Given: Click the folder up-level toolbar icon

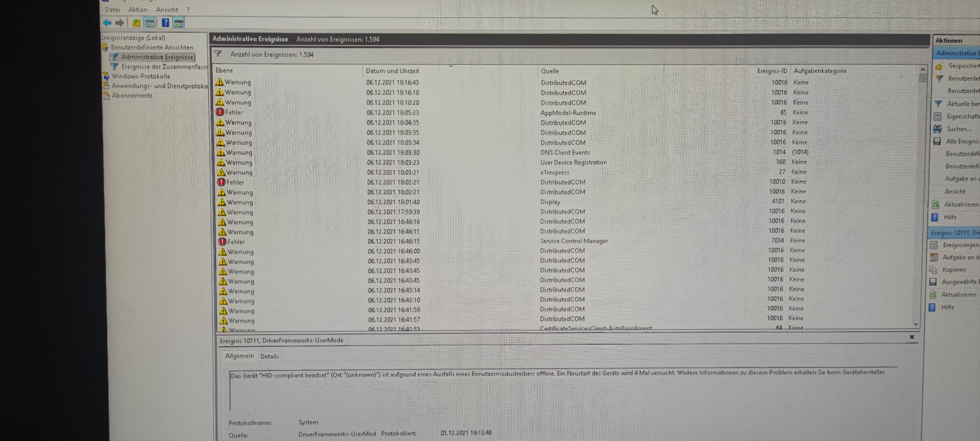Looking at the screenshot, I should [136, 23].
